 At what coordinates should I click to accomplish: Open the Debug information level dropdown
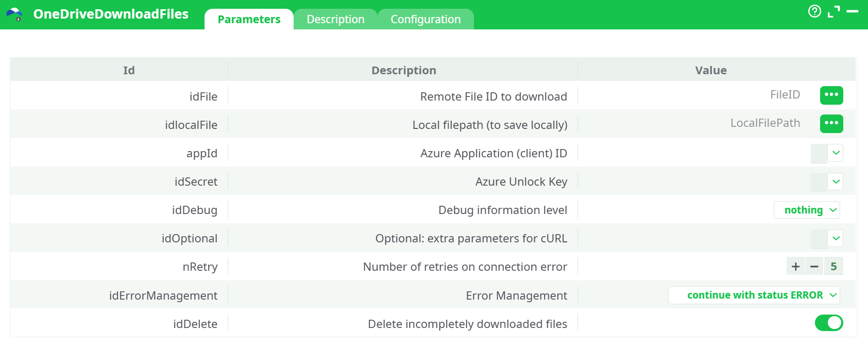pyautogui.click(x=807, y=210)
